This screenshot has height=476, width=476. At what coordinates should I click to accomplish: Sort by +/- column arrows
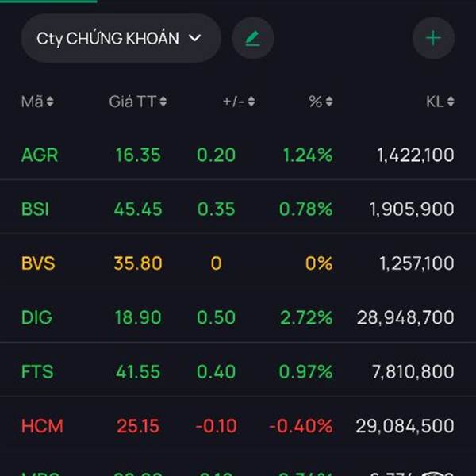pyautogui.click(x=251, y=102)
